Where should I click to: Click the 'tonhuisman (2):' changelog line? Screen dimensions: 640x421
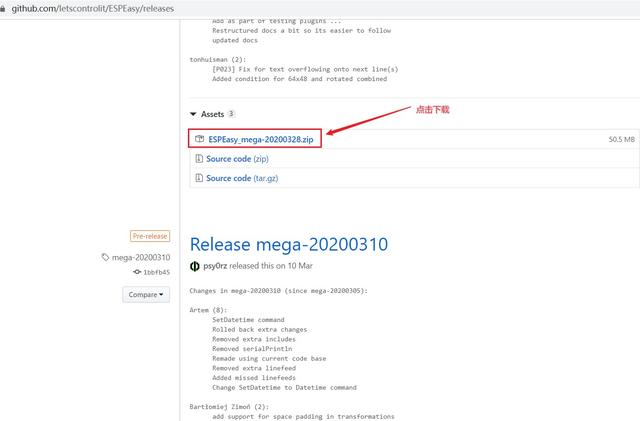tap(218, 60)
